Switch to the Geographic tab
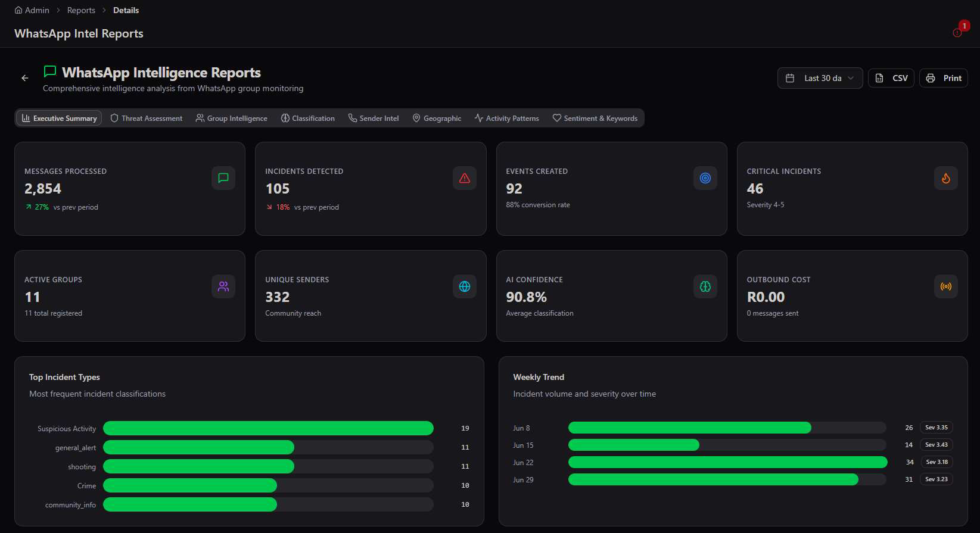 tap(437, 118)
